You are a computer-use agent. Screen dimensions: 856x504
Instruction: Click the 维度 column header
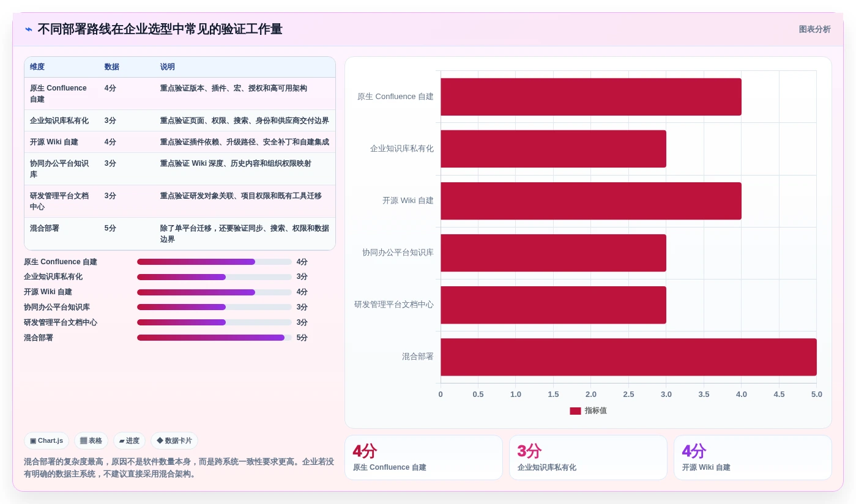pos(37,67)
